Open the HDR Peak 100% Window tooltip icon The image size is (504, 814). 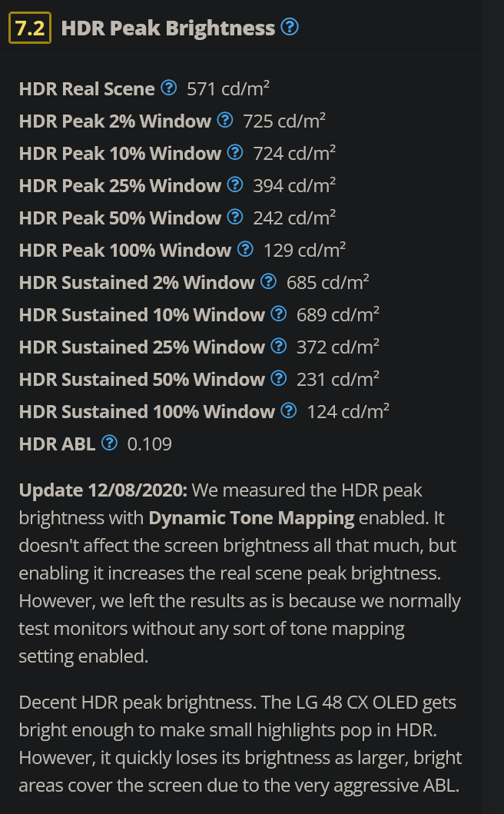(x=244, y=250)
